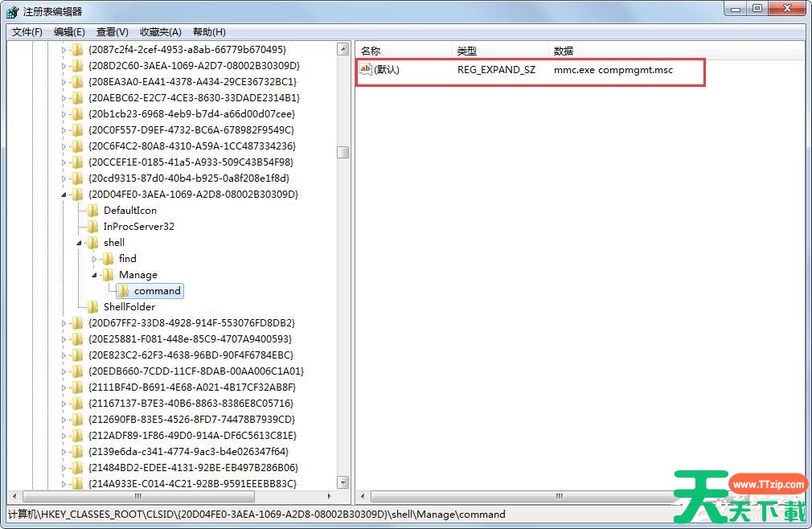The width and height of the screenshot is (812, 529).
Task: Select key {212690FB-83E5-4526-8FD7-74478B7939CD}
Action: click(x=191, y=420)
